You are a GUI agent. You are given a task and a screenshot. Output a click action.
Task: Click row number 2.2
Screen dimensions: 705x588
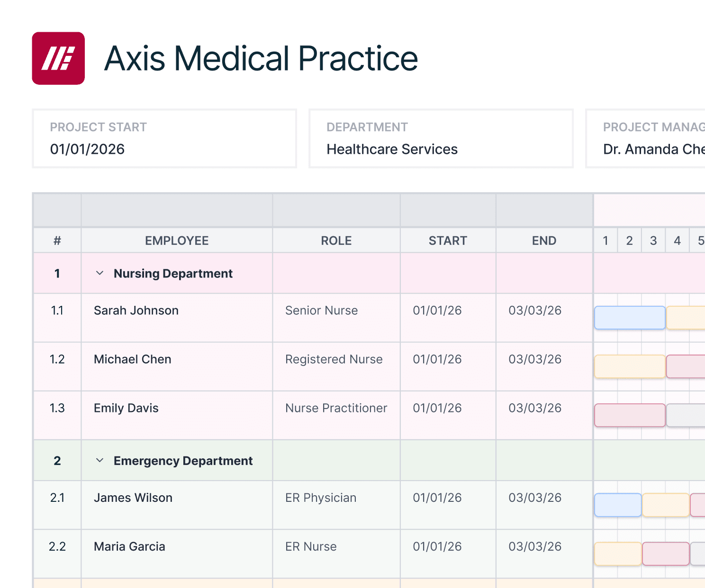57,546
